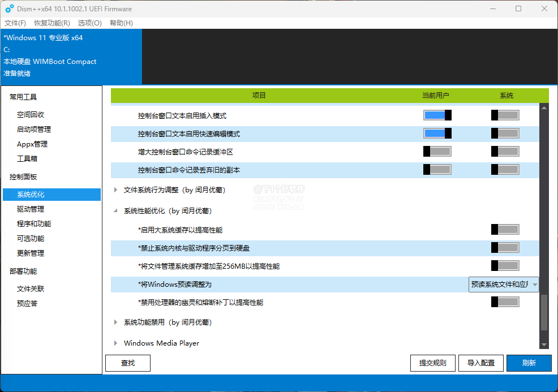Click the 项目 column header
The image size is (558, 392).
click(x=259, y=96)
